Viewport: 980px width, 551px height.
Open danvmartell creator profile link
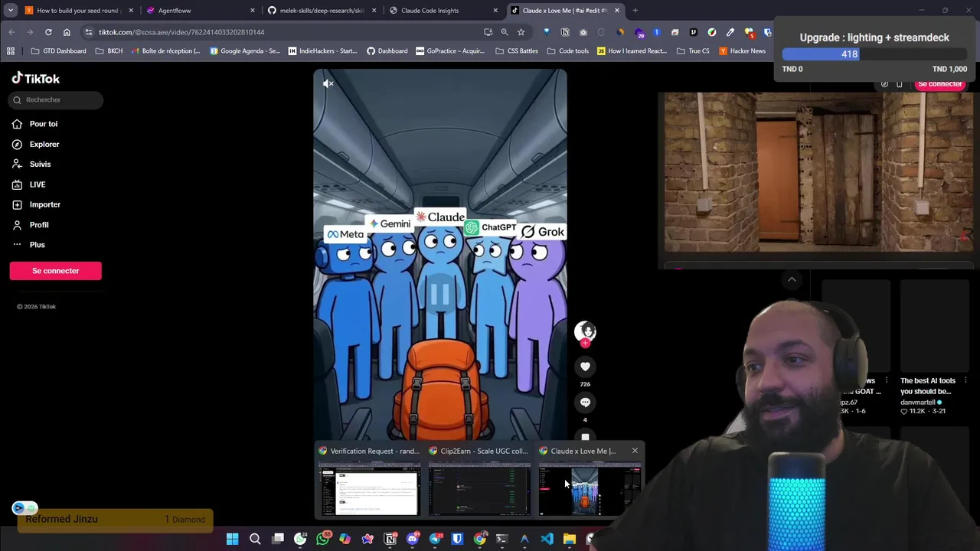[922, 402]
